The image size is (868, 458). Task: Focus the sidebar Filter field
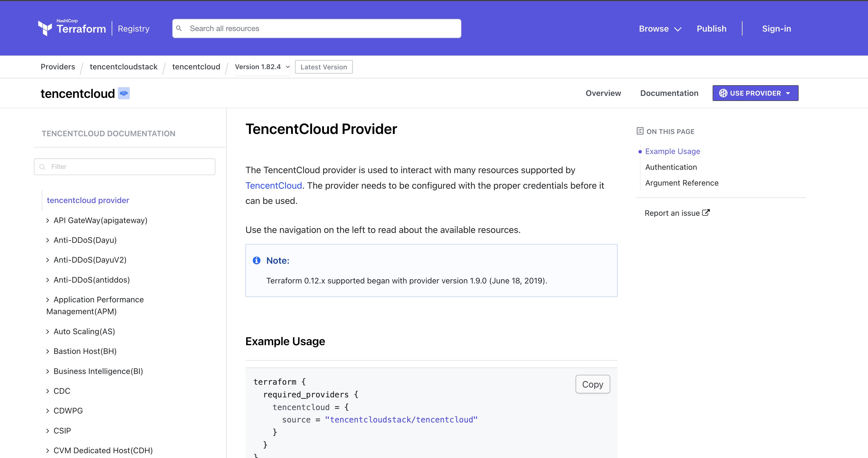click(125, 166)
